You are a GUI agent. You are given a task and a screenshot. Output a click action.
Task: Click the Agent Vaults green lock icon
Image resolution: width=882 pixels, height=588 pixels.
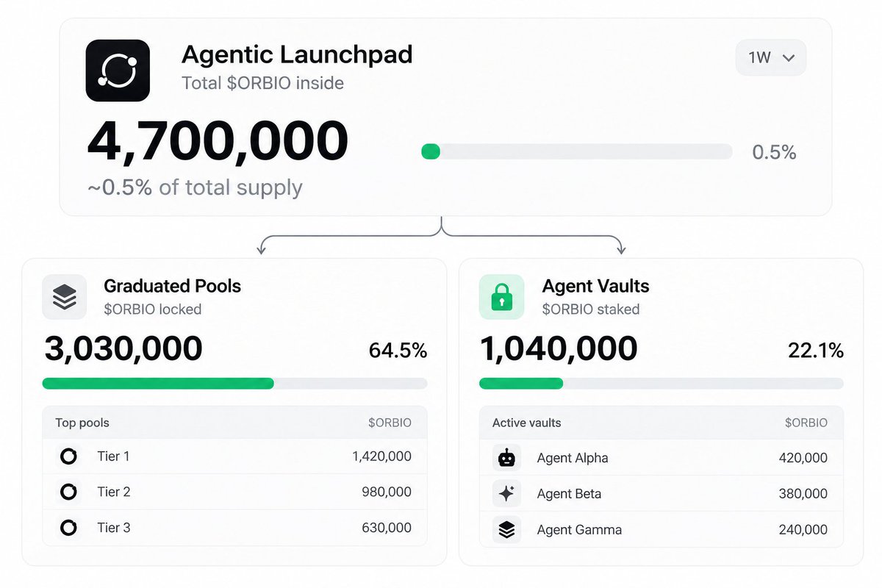(501, 297)
